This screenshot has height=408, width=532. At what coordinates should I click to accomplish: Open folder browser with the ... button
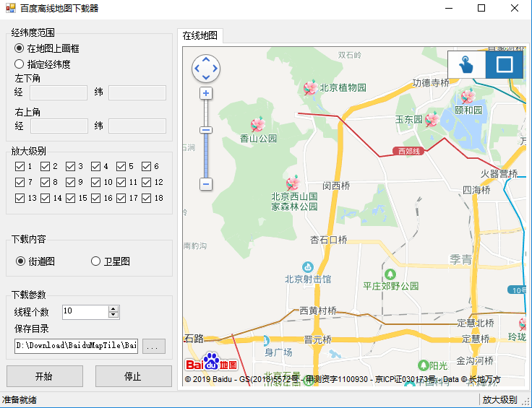154,347
